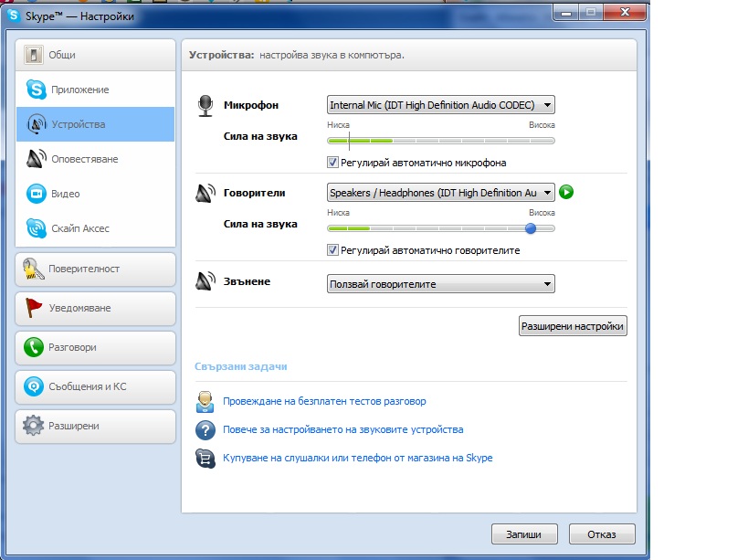Click the camera icon beside Видео
This screenshot has width=748, height=560.
click(37, 194)
